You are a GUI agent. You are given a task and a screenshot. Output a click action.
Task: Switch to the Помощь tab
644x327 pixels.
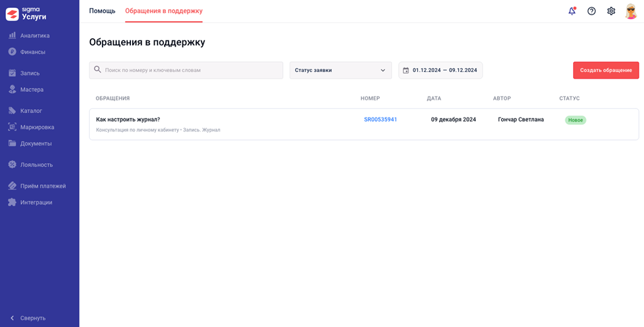click(102, 11)
